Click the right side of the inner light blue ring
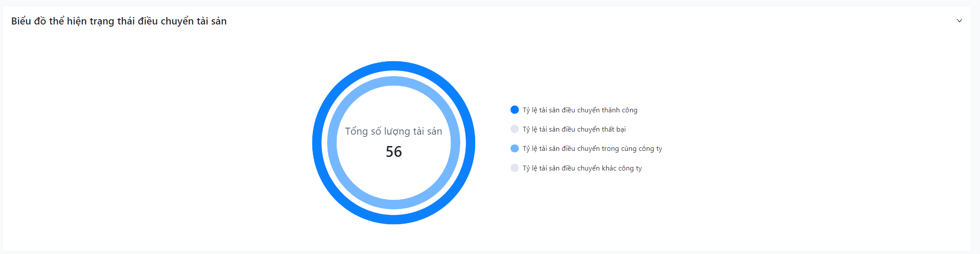 tap(455, 143)
